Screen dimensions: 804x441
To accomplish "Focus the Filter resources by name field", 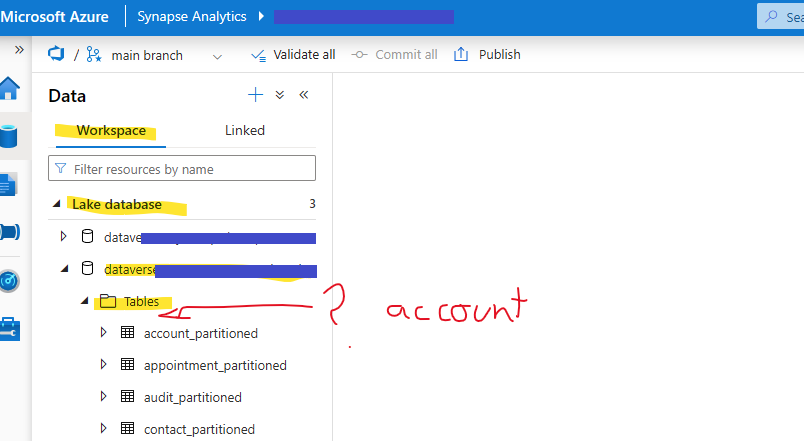I will (182, 168).
